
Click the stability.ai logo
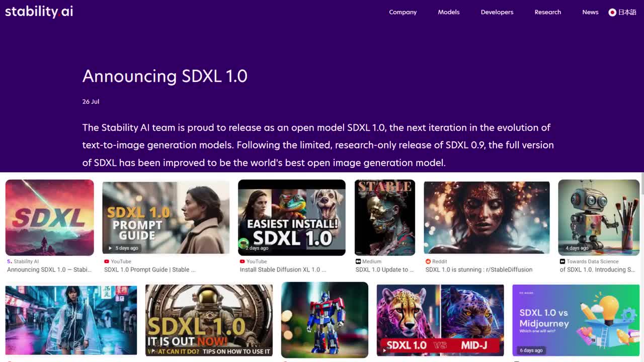point(39,12)
